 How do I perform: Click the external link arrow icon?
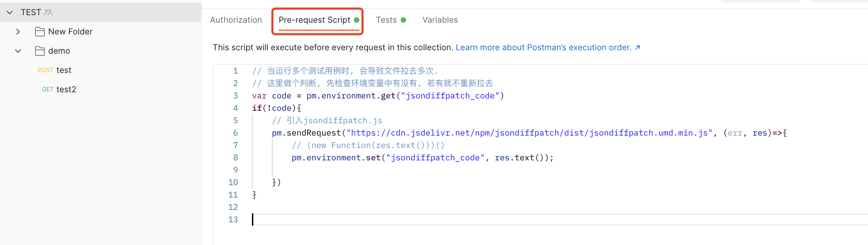click(637, 47)
